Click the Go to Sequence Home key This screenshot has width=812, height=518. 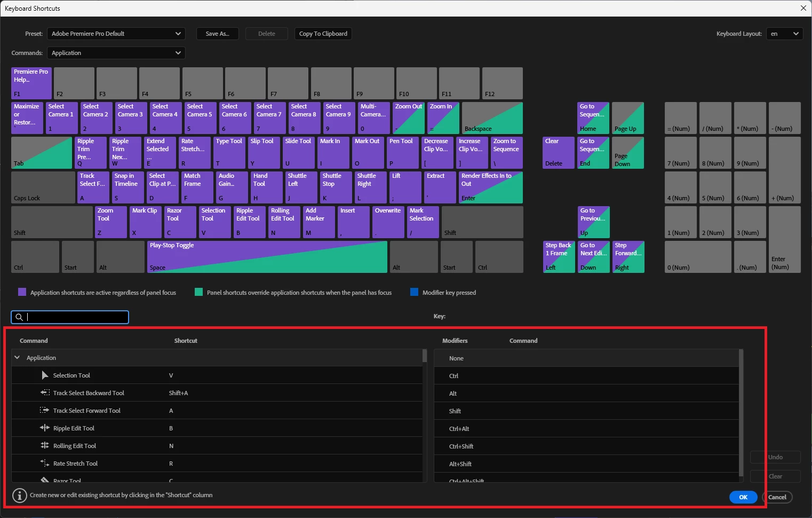[593, 118]
